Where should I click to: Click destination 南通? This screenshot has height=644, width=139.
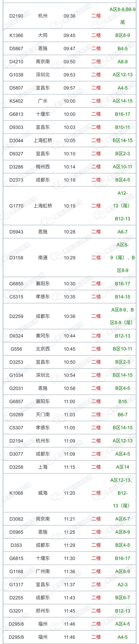pyautogui.click(x=43, y=258)
